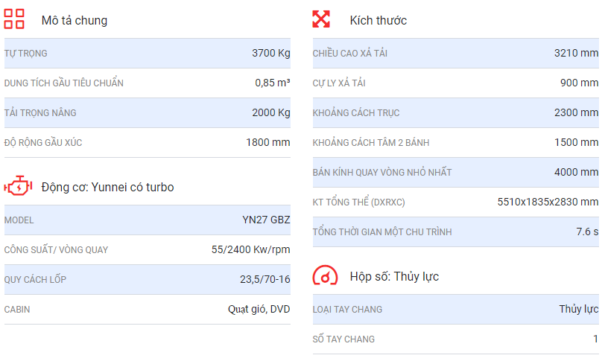Select the LOẠI TAY CHANG value Thủy lực

point(579,309)
